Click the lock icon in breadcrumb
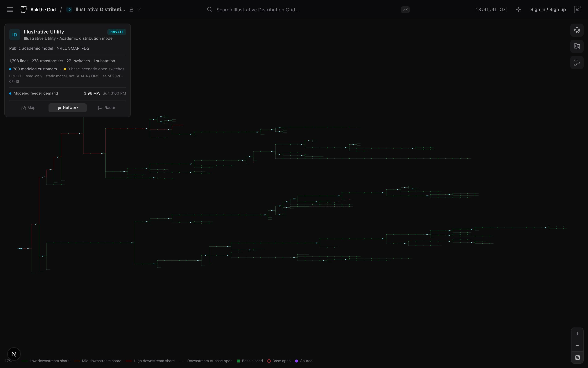Viewport: 588px width, 368px height. click(x=131, y=10)
